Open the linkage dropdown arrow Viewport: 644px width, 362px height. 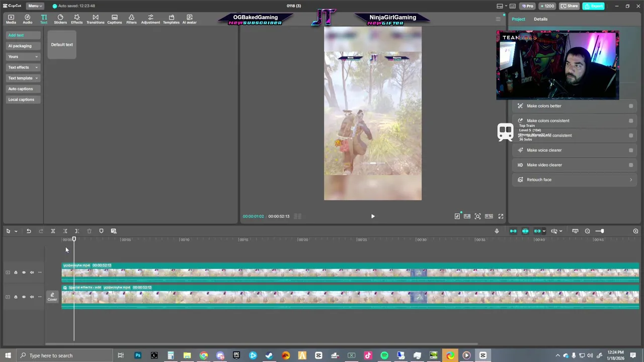tap(544, 231)
